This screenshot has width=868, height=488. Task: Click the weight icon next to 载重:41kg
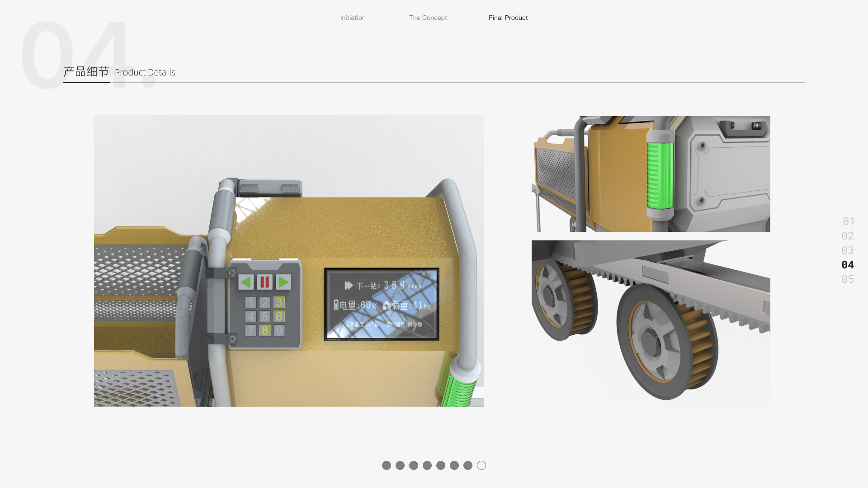coord(387,305)
